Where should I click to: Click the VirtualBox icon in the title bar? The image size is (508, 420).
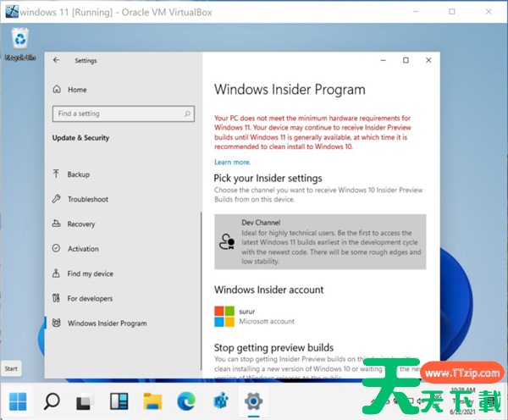coord(12,12)
